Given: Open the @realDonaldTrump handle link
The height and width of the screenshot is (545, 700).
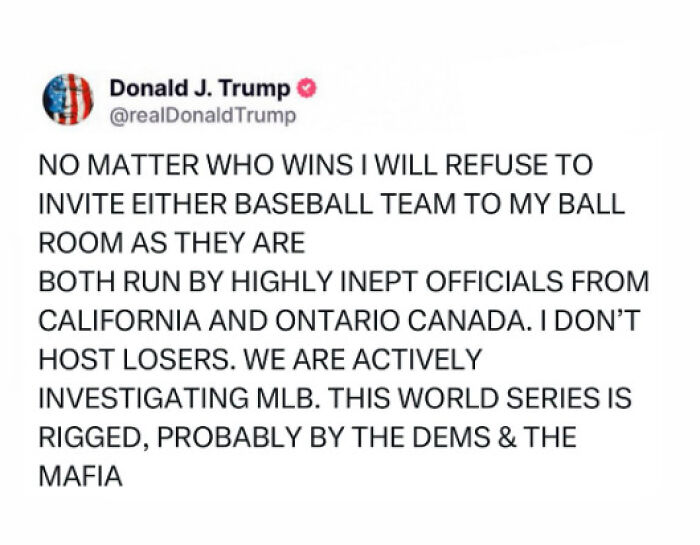Looking at the screenshot, I should [203, 116].
